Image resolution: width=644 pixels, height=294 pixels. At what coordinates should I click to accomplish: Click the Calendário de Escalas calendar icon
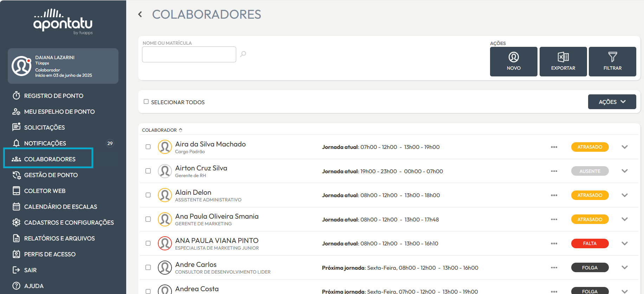click(16, 206)
